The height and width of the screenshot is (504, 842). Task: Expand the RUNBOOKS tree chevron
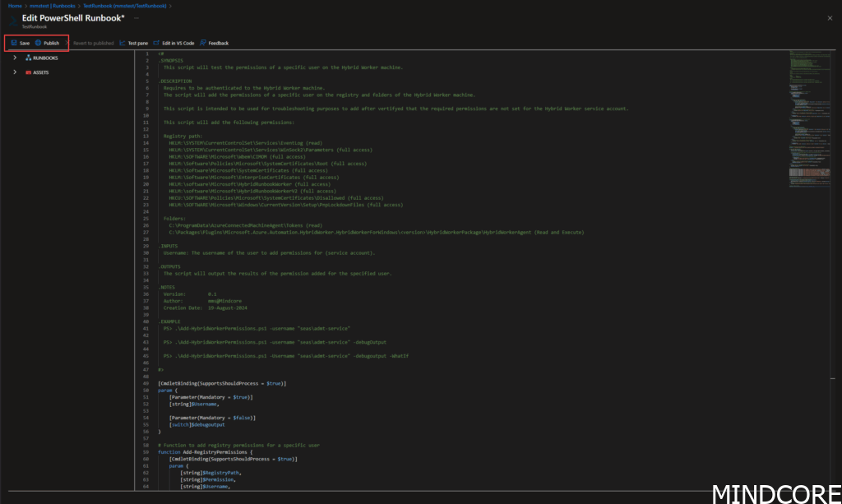15,58
